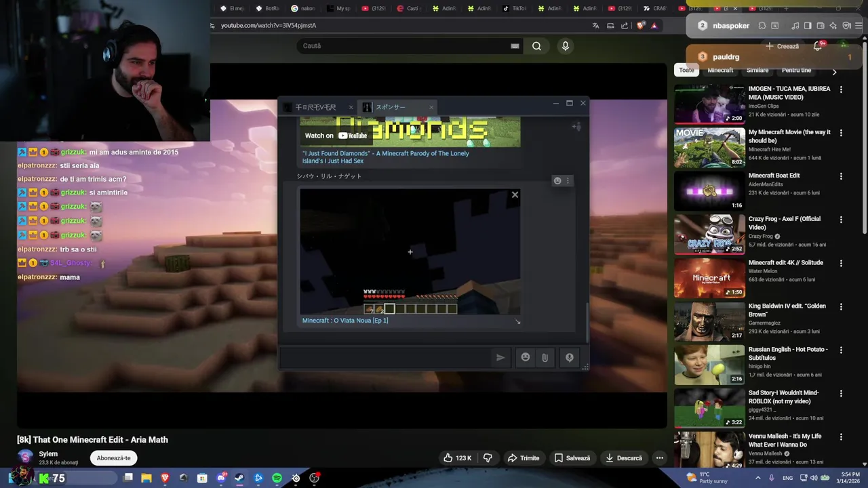Switch to the TikTok browser tab
The image size is (868, 488).
514,9
